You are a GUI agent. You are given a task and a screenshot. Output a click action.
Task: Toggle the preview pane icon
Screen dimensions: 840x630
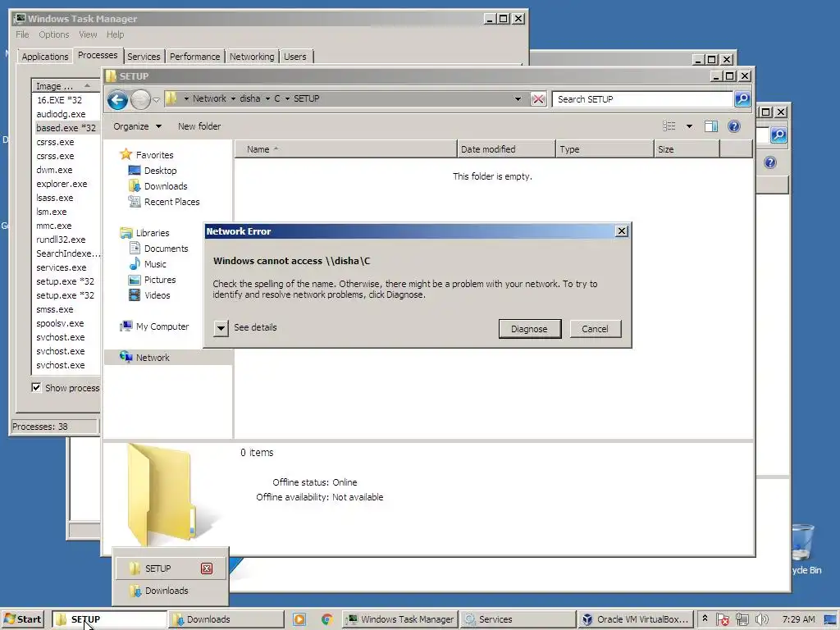pyautogui.click(x=711, y=126)
